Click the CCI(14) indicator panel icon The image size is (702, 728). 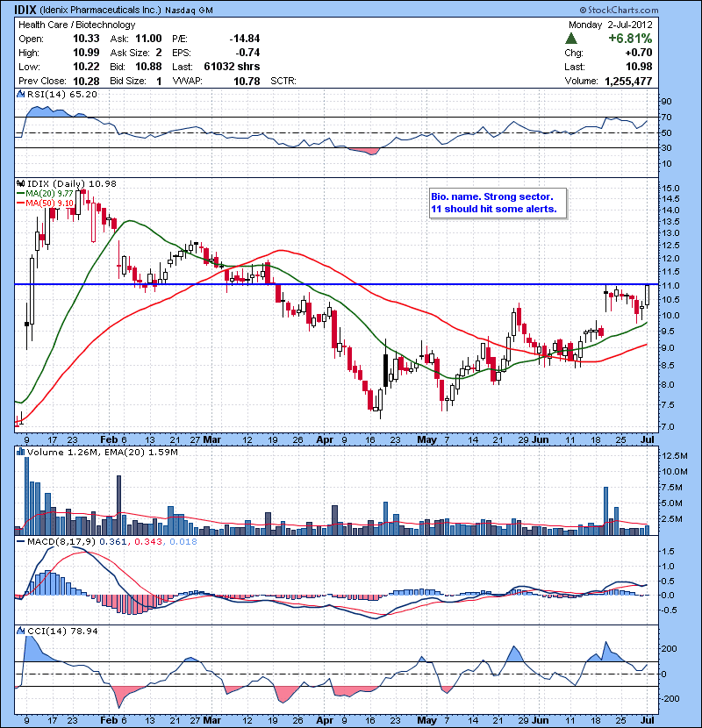(x=20, y=631)
